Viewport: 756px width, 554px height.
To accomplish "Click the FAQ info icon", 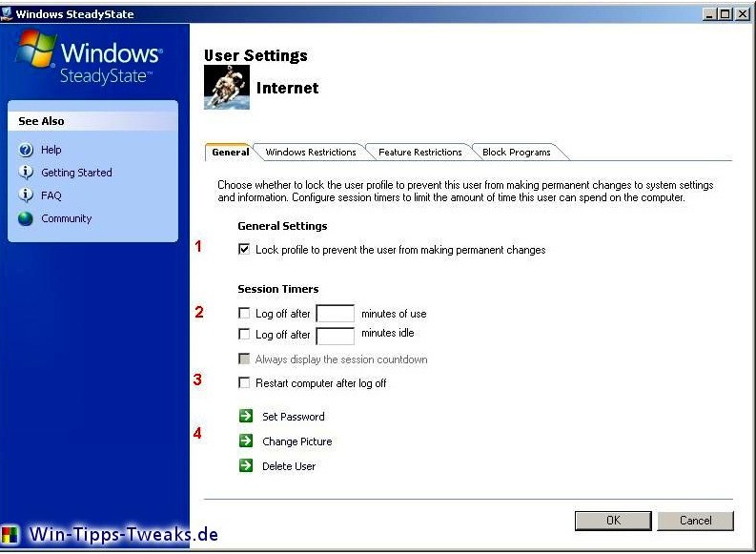I will 26,195.
